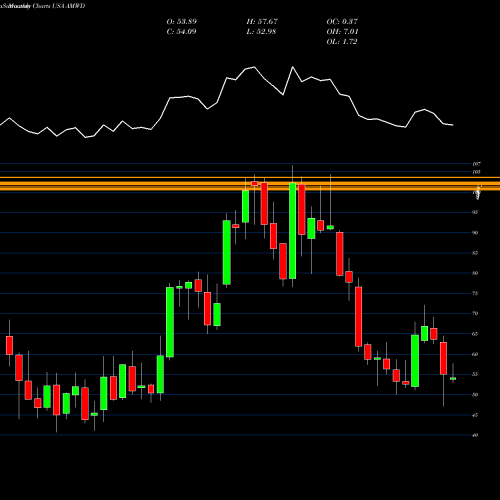Select the last small green candle near 54
The image size is (500, 500).
[453, 378]
